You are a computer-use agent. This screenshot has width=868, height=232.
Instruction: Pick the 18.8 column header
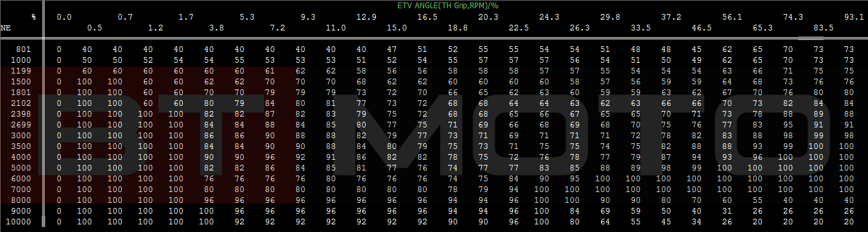point(458,28)
